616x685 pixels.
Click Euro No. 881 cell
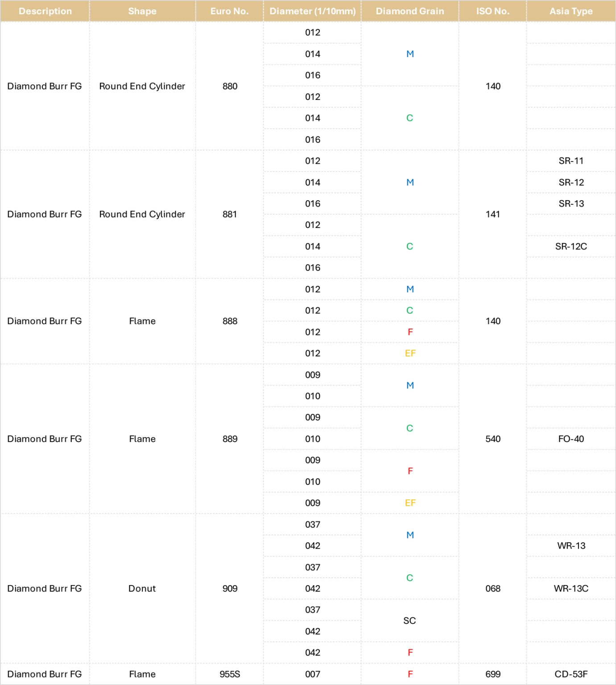(x=230, y=214)
